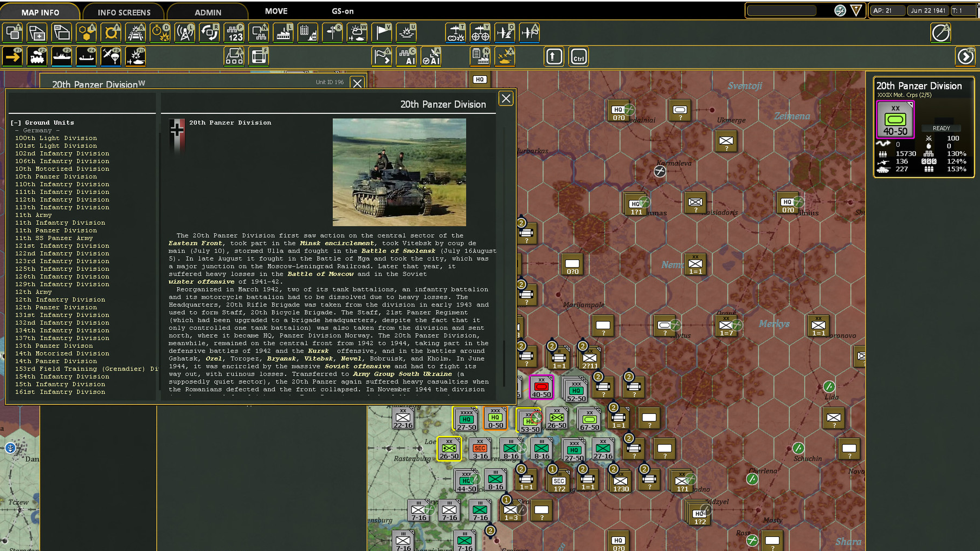
Task: Select the red 40-50 unit counter on map
Action: pos(541,387)
